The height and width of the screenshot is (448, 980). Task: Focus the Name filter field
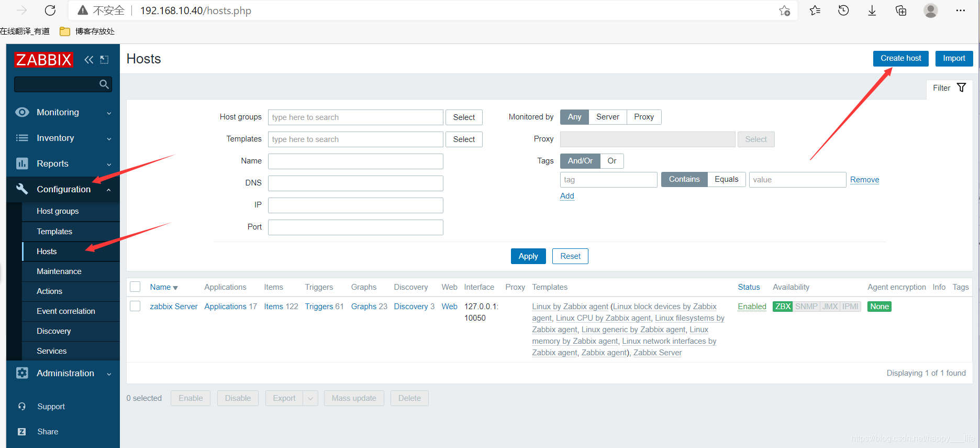[355, 161]
